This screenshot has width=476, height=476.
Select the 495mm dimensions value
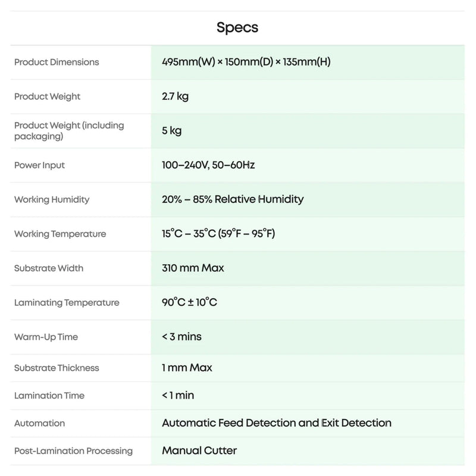click(x=246, y=62)
